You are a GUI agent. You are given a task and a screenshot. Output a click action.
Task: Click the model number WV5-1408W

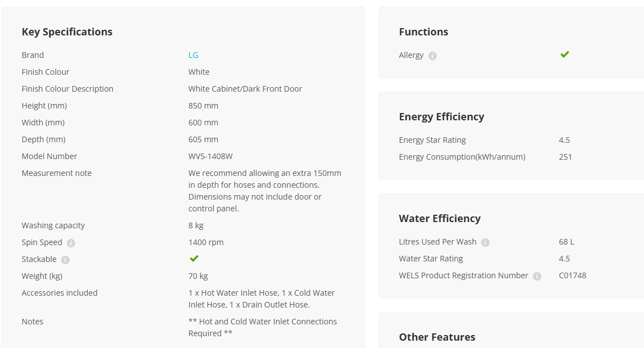coord(211,156)
